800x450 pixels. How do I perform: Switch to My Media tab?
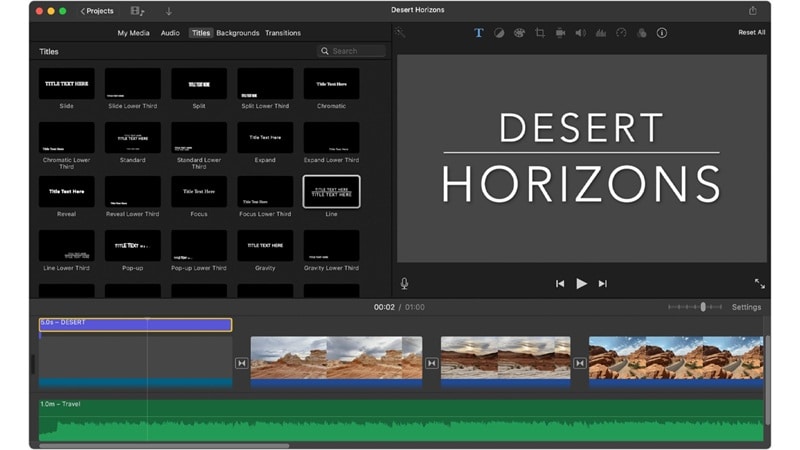tap(133, 33)
